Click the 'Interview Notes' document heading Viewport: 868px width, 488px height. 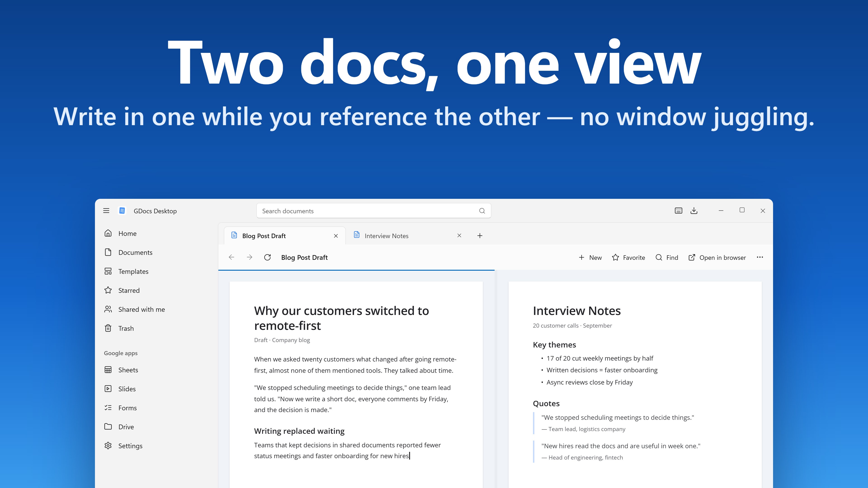click(x=577, y=310)
